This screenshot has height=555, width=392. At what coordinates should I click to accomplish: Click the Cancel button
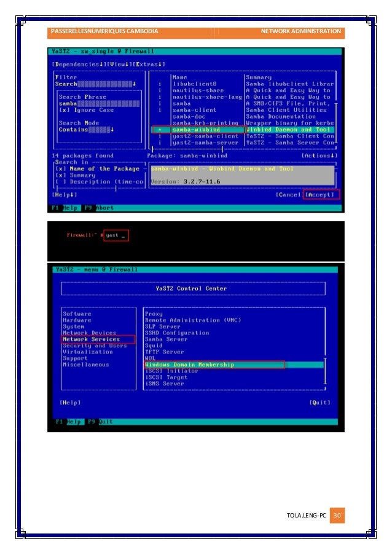click(288, 195)
